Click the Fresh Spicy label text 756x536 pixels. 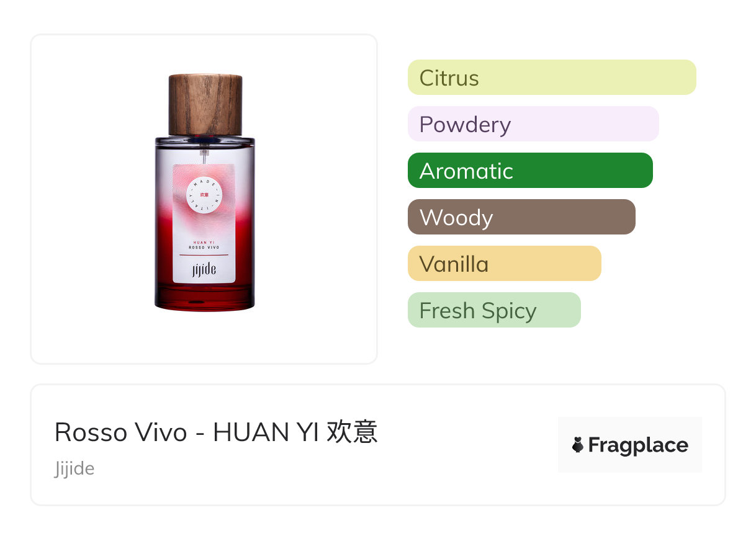(x=478, y=311)
